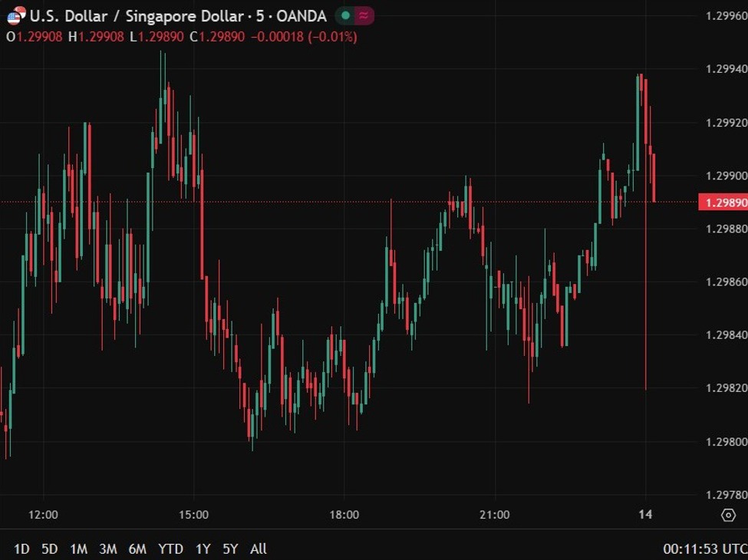748x560 pixels.
Task: Pick the 5Y time range
Action: click(x=230, y=548)
